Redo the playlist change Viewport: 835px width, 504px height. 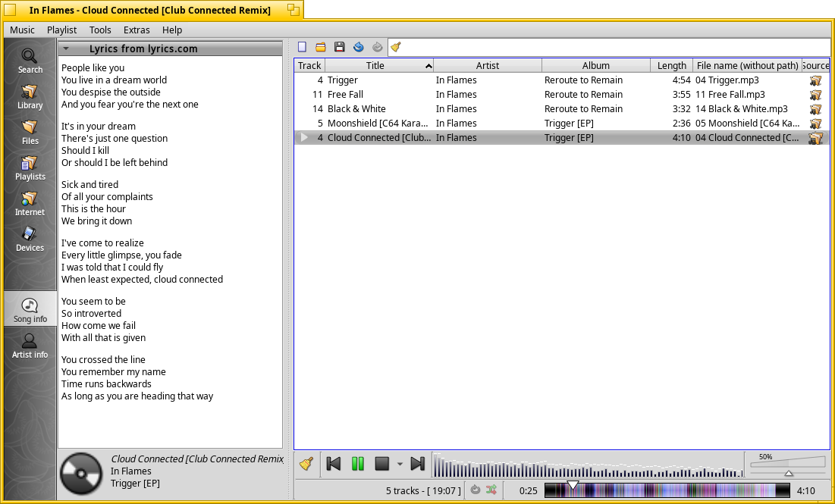(377, 47)
